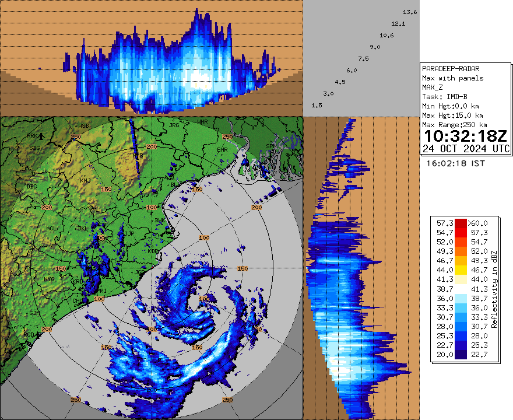This screenshot has width=513, height=420.
Task: Click the 4.5 height scale label
Action: (x=340, y=82)
